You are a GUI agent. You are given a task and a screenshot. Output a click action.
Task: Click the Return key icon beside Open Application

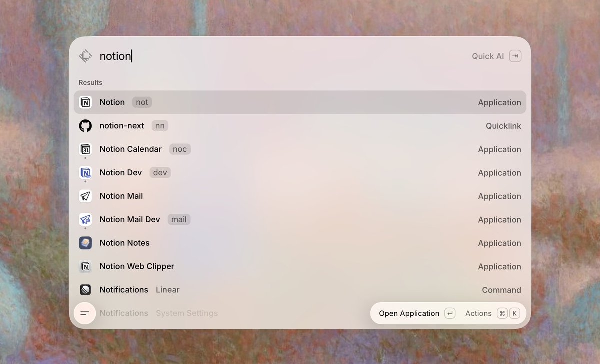[450, 313]
